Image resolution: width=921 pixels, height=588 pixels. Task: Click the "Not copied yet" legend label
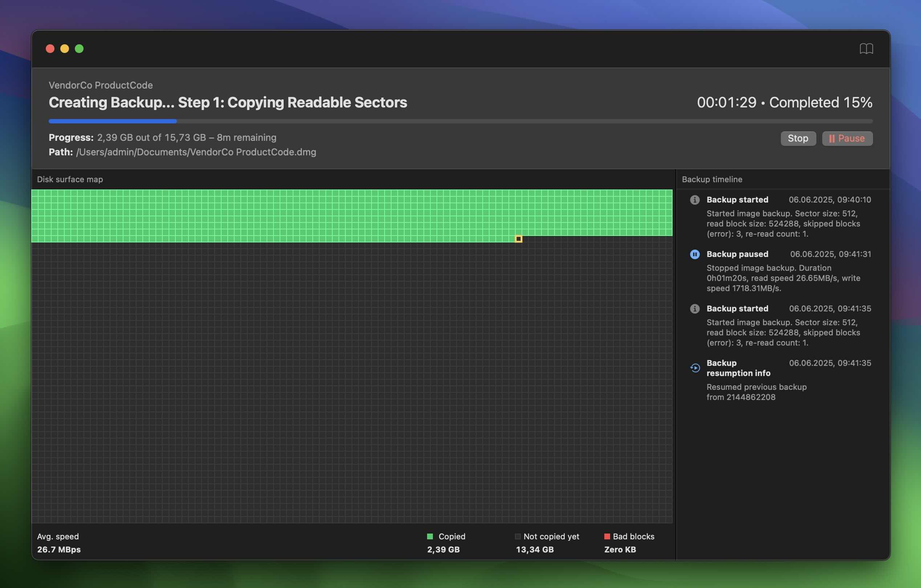click(x=551, y=536)
